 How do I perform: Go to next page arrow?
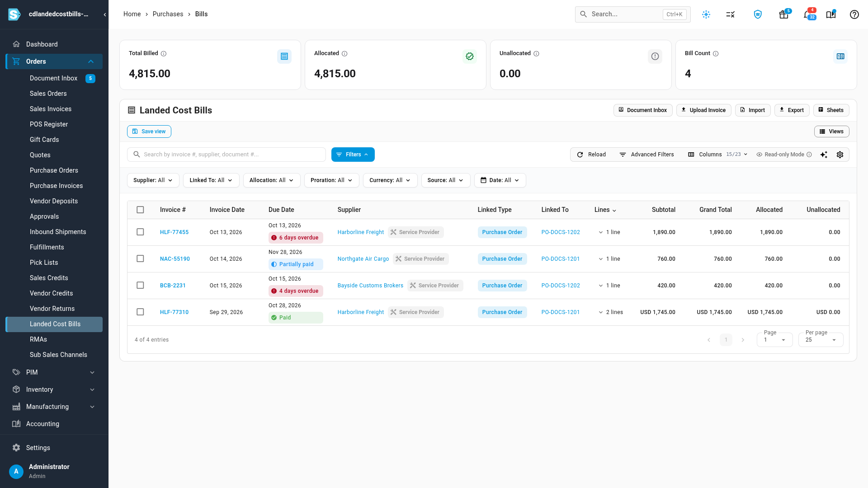coord(743,340)
